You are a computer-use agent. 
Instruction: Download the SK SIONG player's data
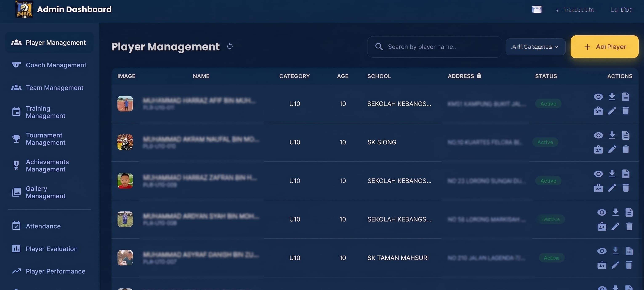(x=612, y=135)
